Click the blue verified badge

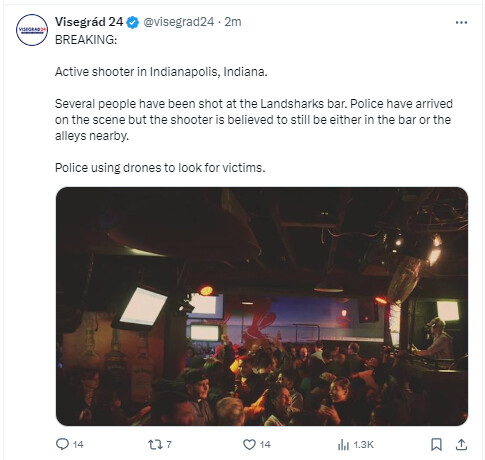133,22
